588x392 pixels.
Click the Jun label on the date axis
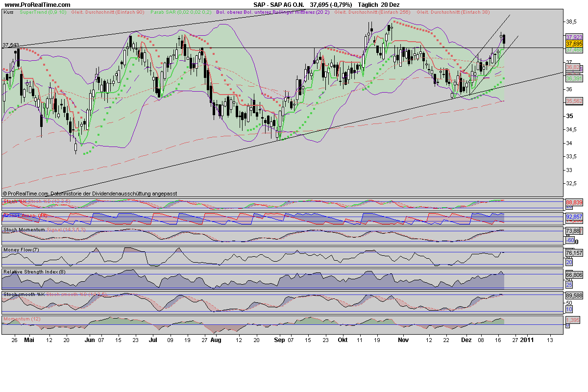(x=90, y=339)
